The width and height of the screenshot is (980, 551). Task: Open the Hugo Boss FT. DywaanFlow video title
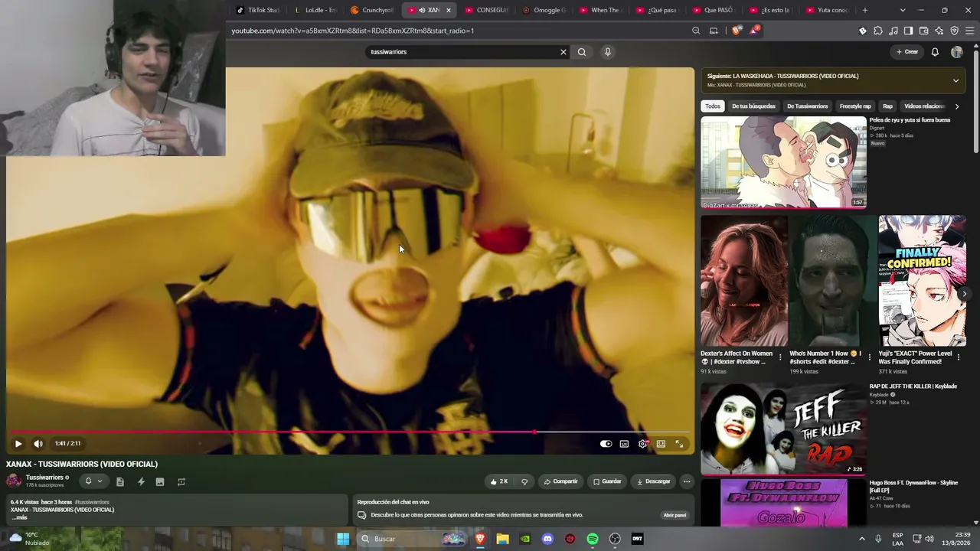[913, 487]
